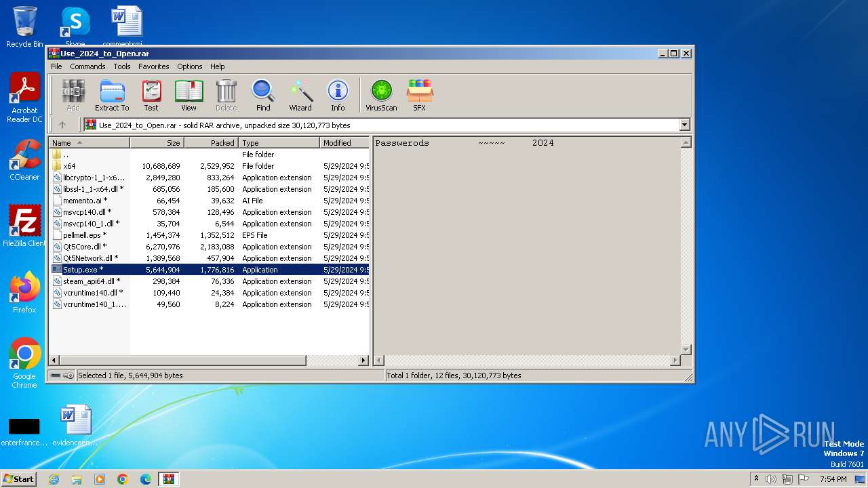Viewport: 868px width, 488px height.
Task: Launch CCleaner from desktop
Action: [24, 161]
